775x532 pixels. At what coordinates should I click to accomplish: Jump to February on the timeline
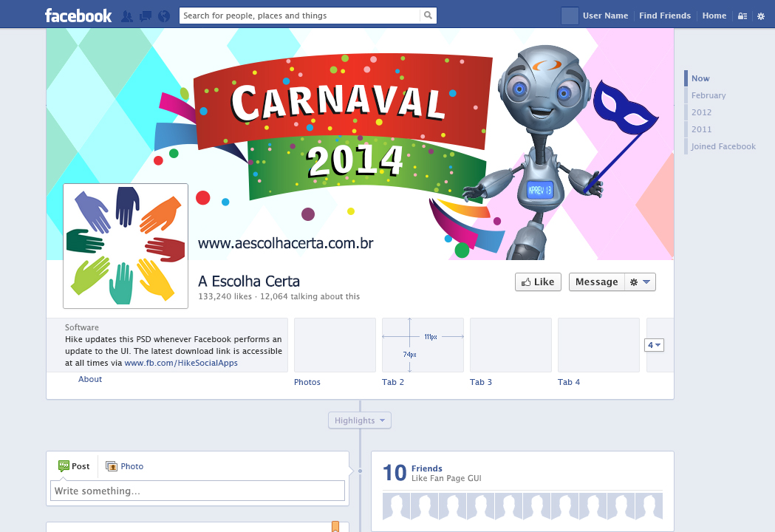(x=709, y=95)
